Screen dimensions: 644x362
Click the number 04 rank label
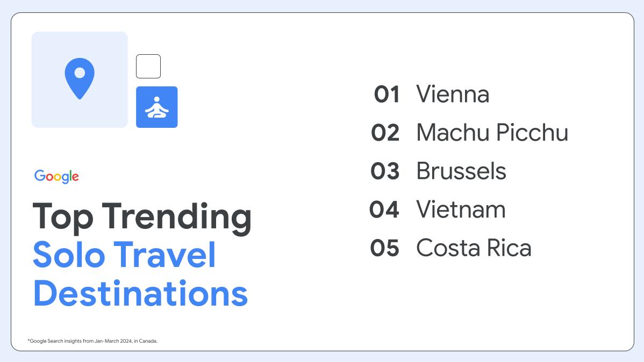[384, 209]
